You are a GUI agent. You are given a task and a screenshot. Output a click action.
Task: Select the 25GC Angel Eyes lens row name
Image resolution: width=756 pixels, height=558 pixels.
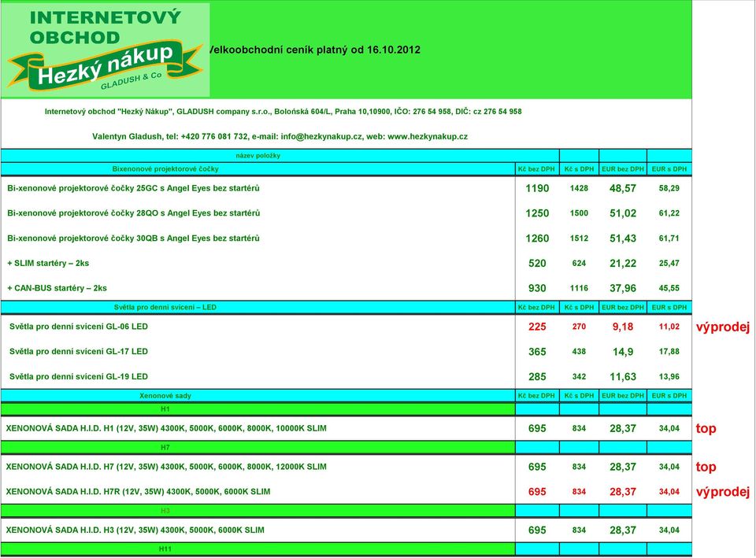tap(134, 188)
